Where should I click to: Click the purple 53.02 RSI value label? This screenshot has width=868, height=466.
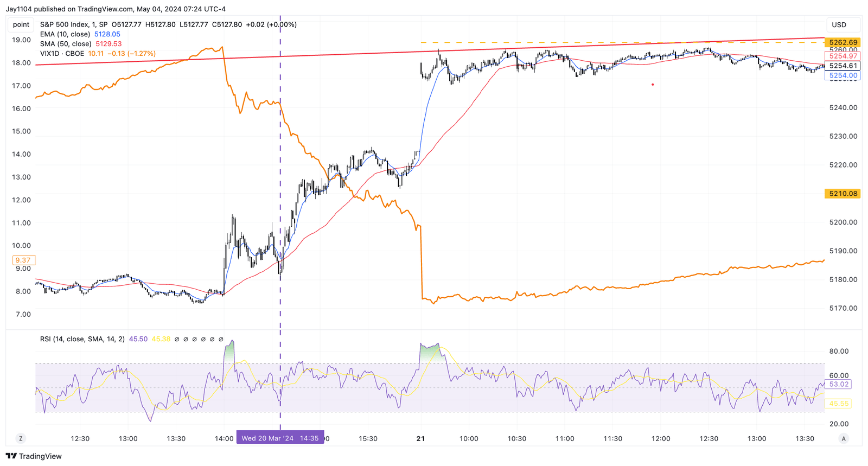[x=838, y=384]
